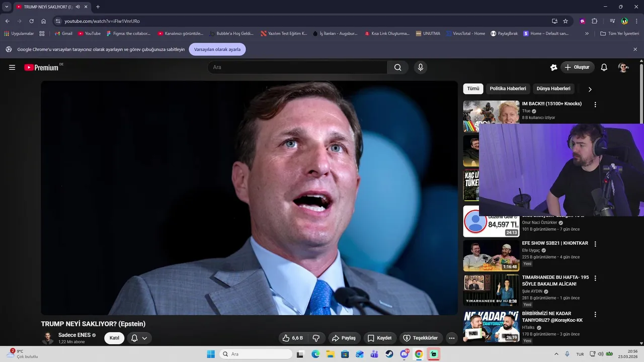The height and width of the screenshot is (362, 644).
Task: Open a new Chrome tab
Action: tap(98, 7)
